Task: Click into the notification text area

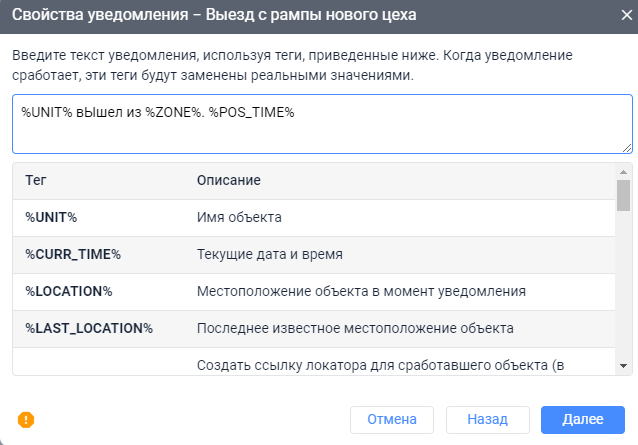Action: tap(322, 124)
